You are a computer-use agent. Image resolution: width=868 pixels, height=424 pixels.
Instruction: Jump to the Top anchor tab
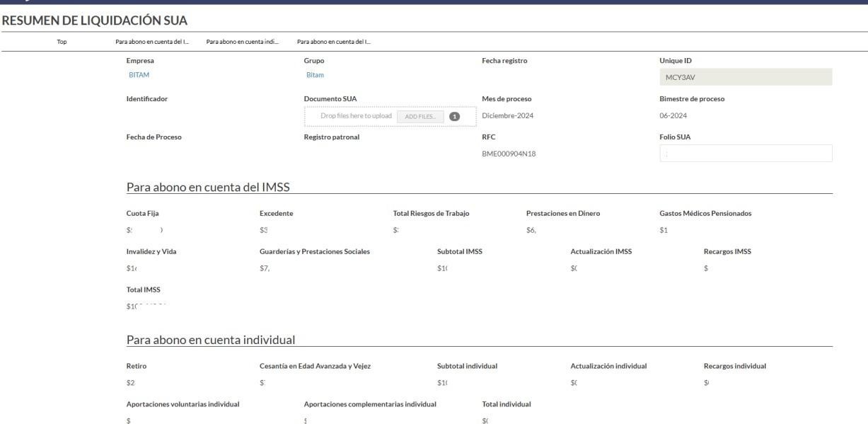point(62,41)
